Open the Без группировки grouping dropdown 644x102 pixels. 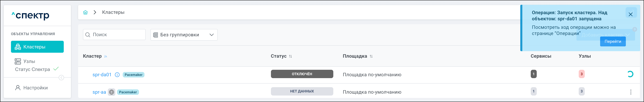[x=184, y=35]
